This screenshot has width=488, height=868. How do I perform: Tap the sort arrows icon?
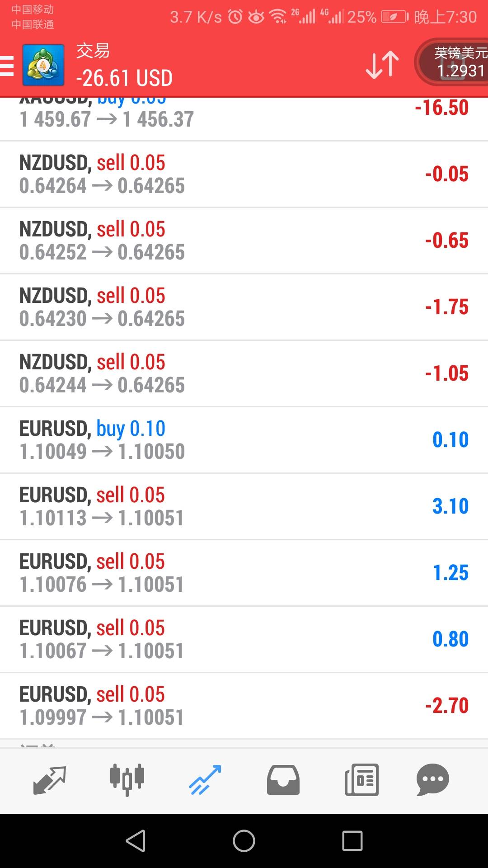click(x=382, y=65)
